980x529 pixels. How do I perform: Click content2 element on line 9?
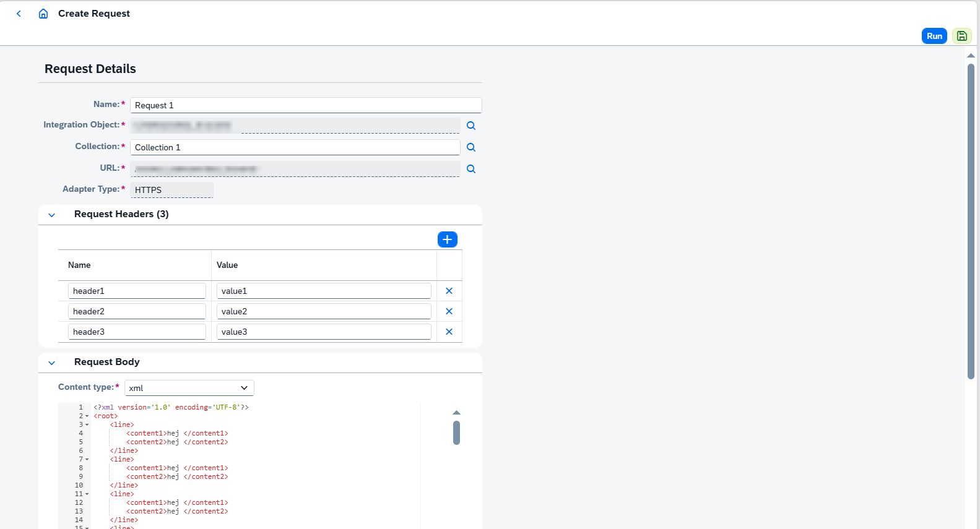click(x=177, y=476)
